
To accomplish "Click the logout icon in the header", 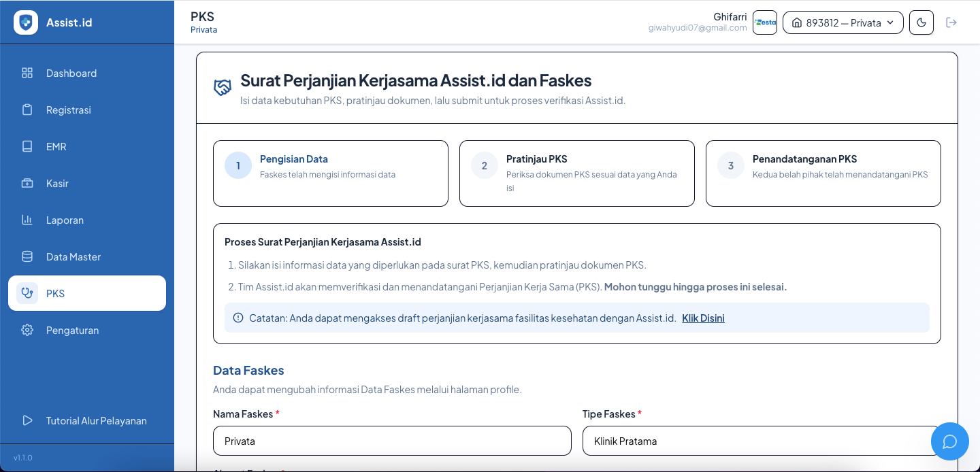I will [951, 22].
